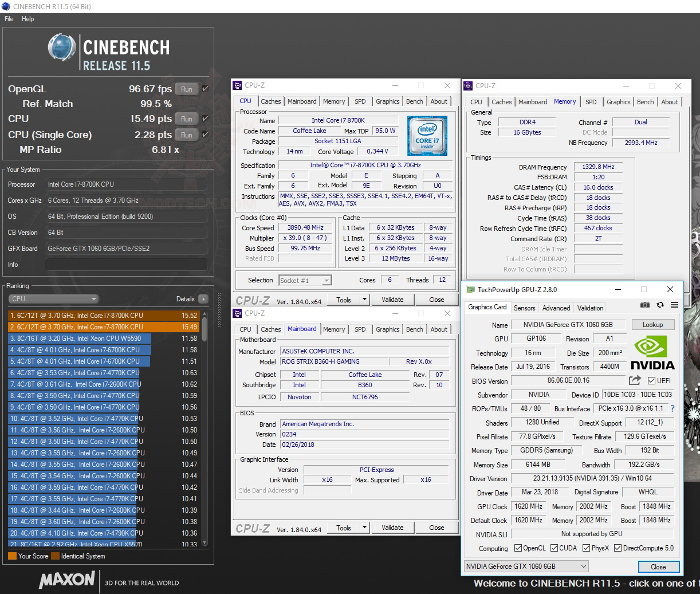Run the CPU benchmark
This screenshot has width=700, height=594.
pyautogui.click(x=187, y=119)
